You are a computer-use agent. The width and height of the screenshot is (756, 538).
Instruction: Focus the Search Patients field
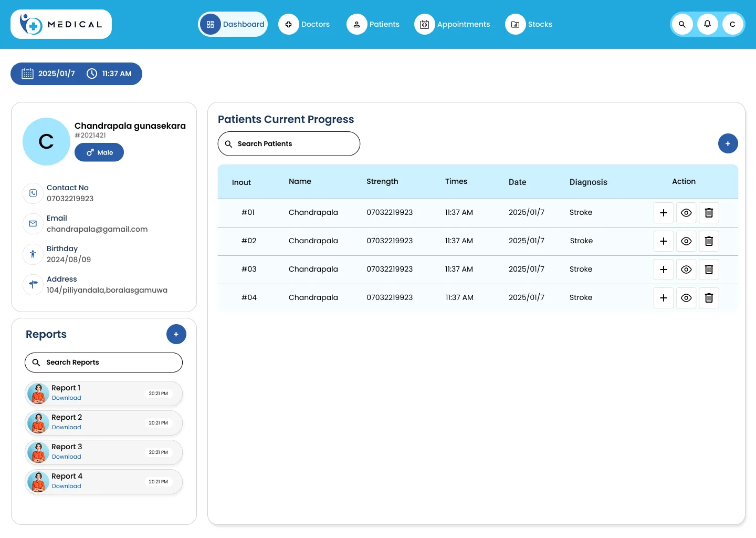pos(289,143)
